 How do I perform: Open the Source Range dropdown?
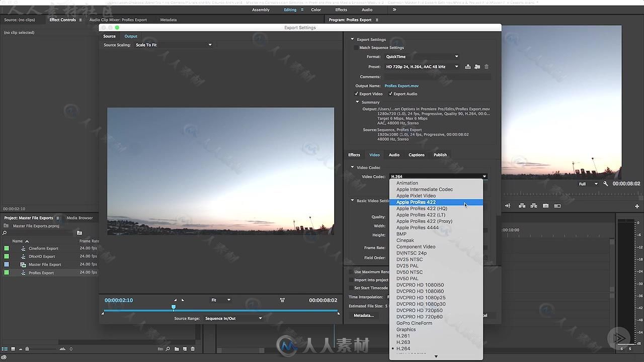(233, 318)
